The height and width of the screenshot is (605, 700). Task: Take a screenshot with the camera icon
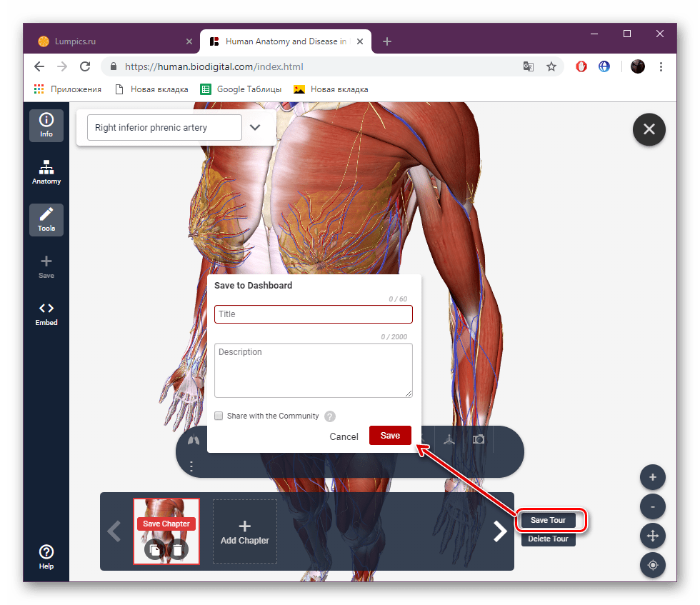(478, 439)
